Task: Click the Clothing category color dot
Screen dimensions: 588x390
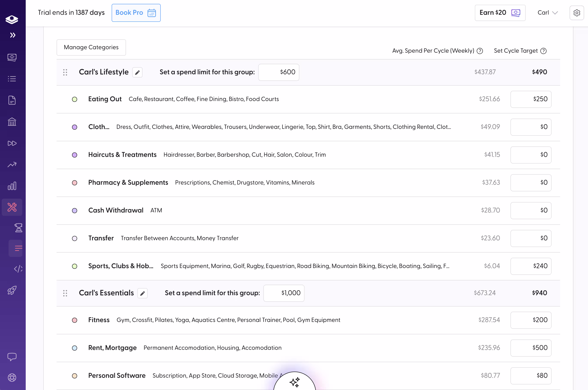Action: [x=74, y=127]
